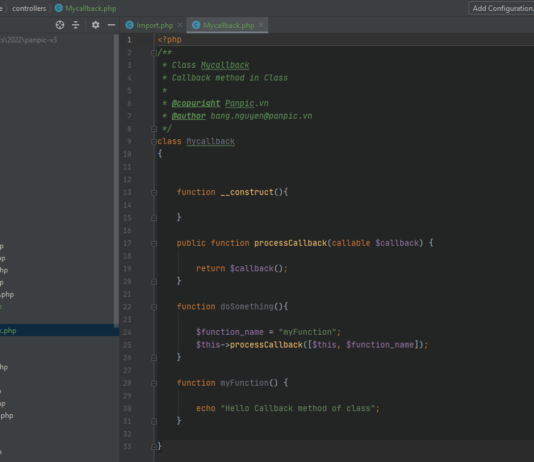This screenshot has width=534, height=462.
Task: Click the locate/select opened file icon
Action: click(60, 25)
